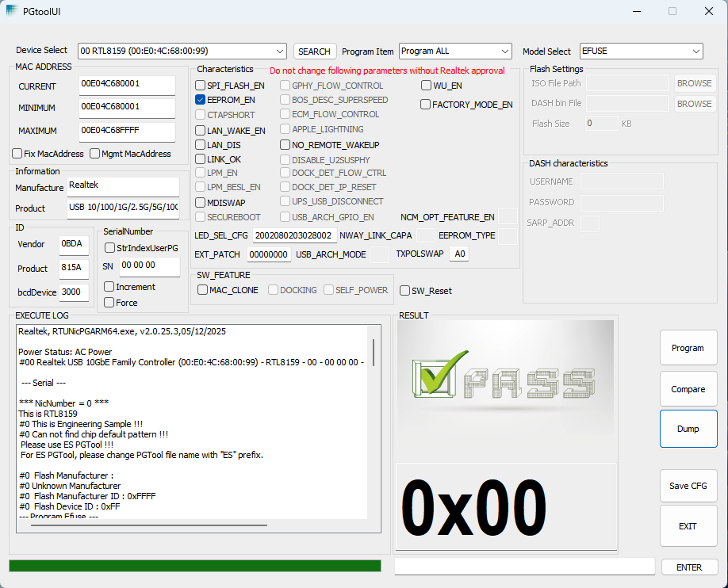The width and height of the screenshot is (728, 588).
Task: Click the CURRENT MAC address field
Action: pyautogui.click(x=126, y=83)
